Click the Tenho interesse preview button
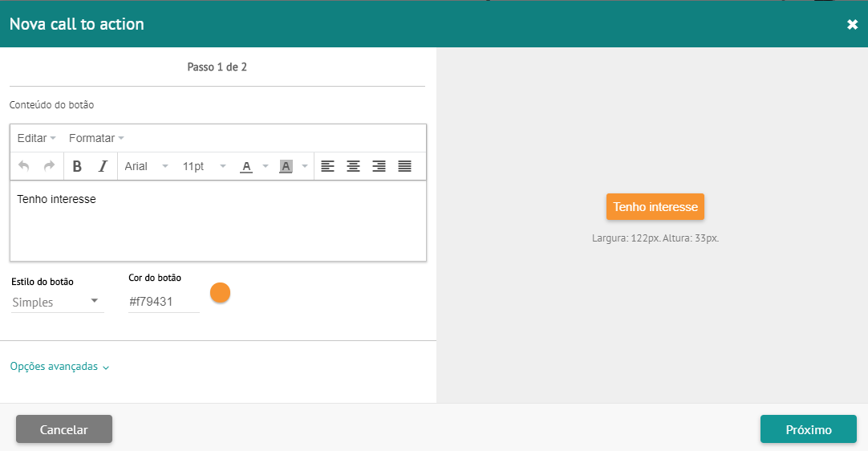The image size is (868, 451). click(655, 207)
